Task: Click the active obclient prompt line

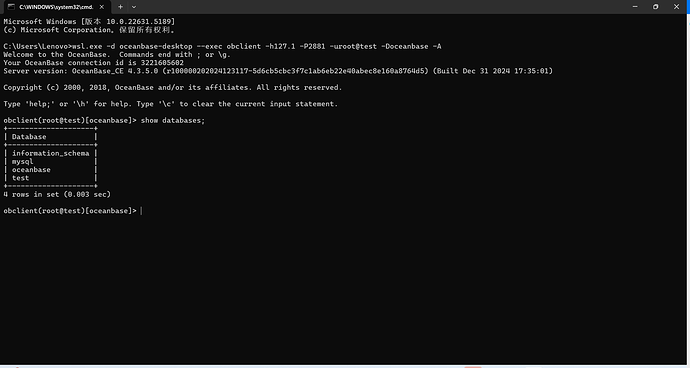Action: (x=73, y=211)
